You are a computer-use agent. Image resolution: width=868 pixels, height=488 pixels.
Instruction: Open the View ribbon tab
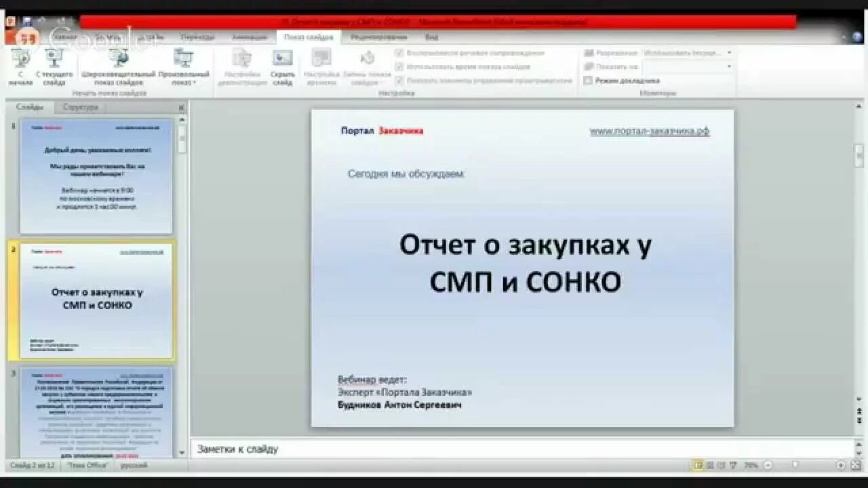tap(431, 37)
